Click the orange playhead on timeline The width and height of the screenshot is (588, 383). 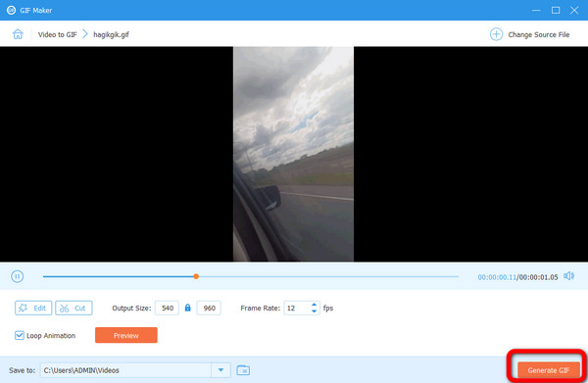(196, 276)
